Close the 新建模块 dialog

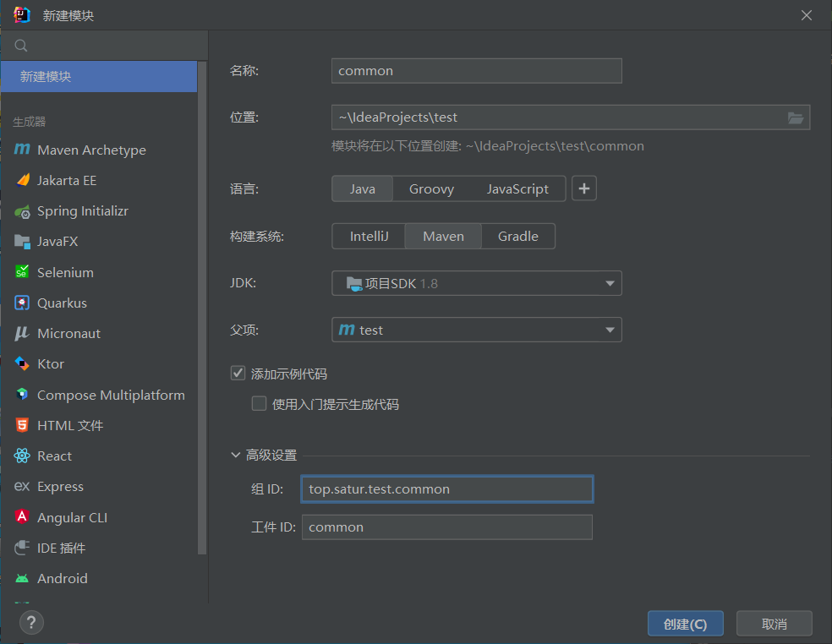(806, 15)
